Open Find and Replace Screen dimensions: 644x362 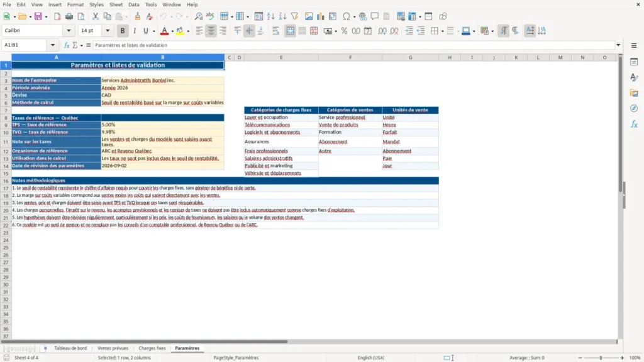tap(198, 16)
